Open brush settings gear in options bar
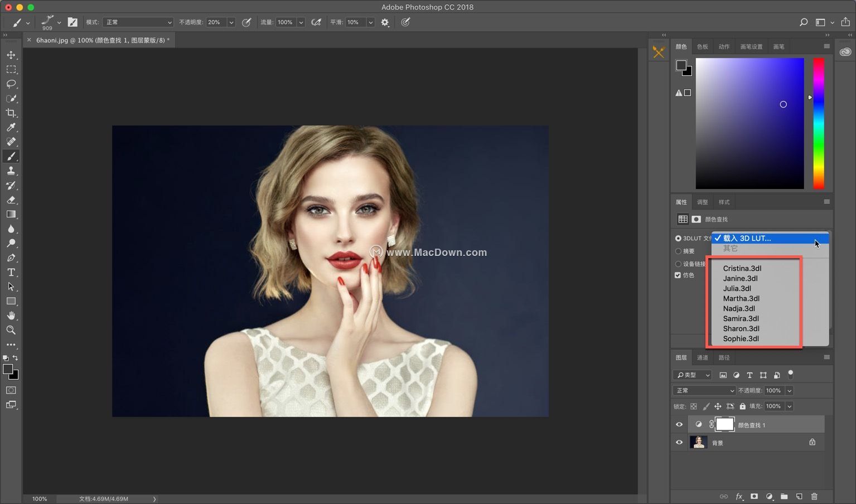 pos(385,22)
